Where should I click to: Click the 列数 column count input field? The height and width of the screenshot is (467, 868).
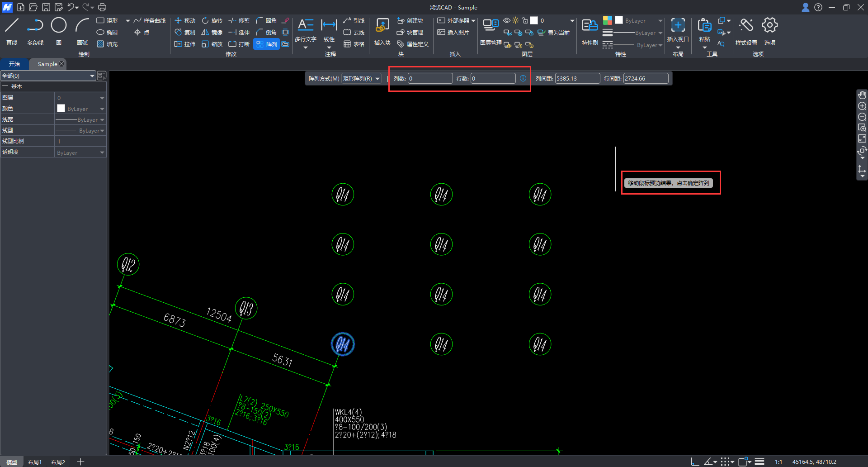pos(430,79)
